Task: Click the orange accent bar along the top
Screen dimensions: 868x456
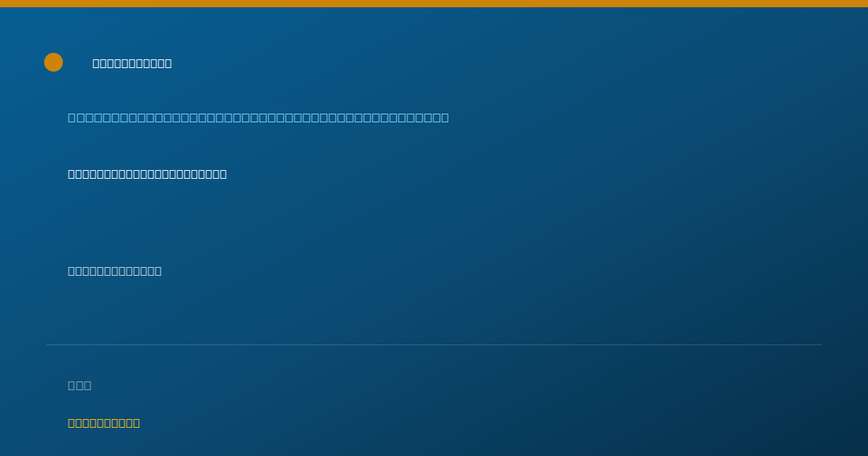Action: point(434,4)
